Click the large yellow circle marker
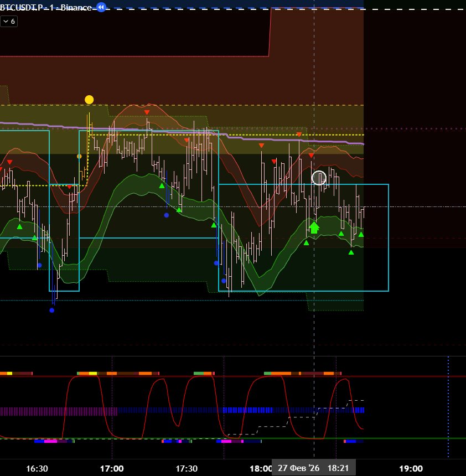Viewport: 466px width, 476px height. click(x=89, y=100)
